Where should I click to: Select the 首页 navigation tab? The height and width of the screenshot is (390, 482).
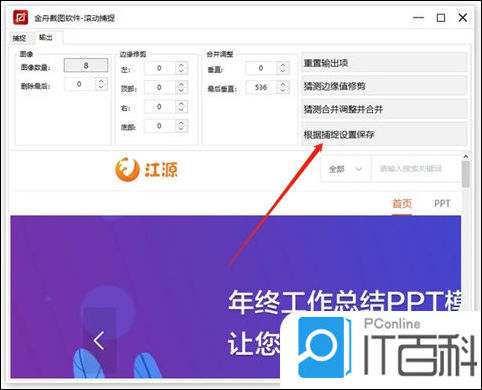[x=402, y=203]
